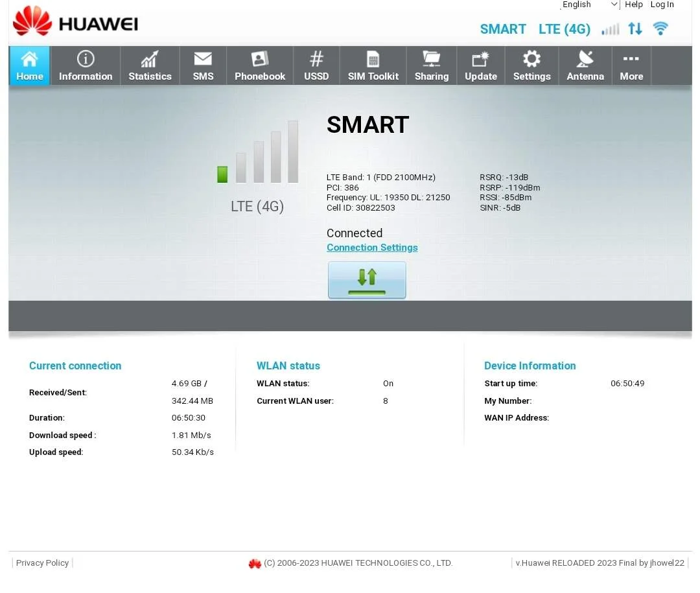
Task: Click the Huawei logo
Action: point(75,21)
